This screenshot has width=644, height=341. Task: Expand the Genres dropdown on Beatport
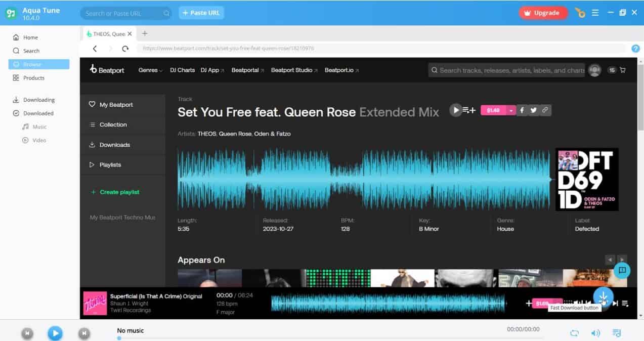[150, 70]
